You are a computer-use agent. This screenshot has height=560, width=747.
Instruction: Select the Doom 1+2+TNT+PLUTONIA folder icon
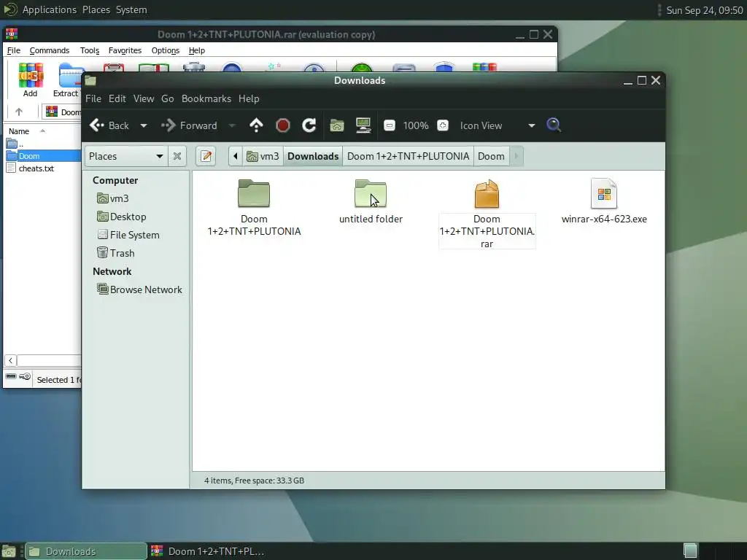[254, 193]
